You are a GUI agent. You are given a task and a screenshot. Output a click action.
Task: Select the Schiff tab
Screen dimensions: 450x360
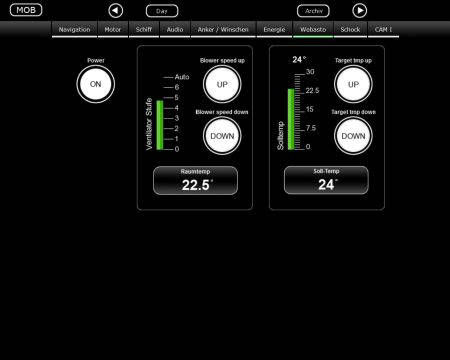click(x=144, y=30)
